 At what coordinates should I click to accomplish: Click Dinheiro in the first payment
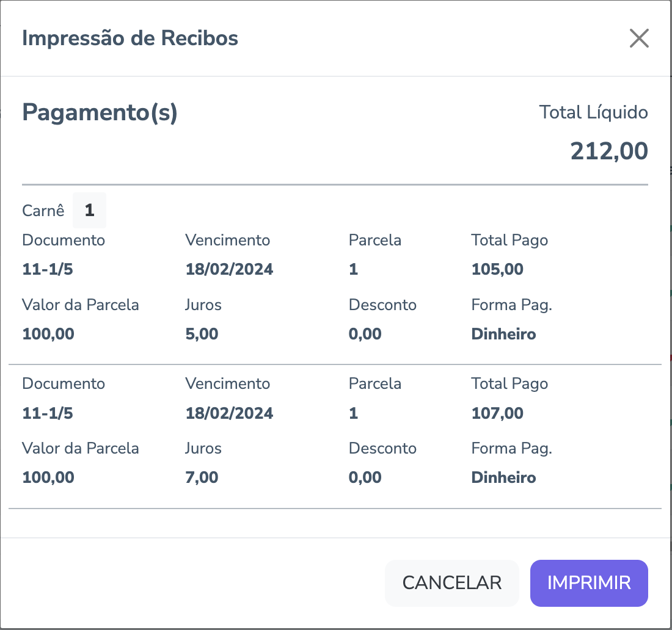click(503, 334)
